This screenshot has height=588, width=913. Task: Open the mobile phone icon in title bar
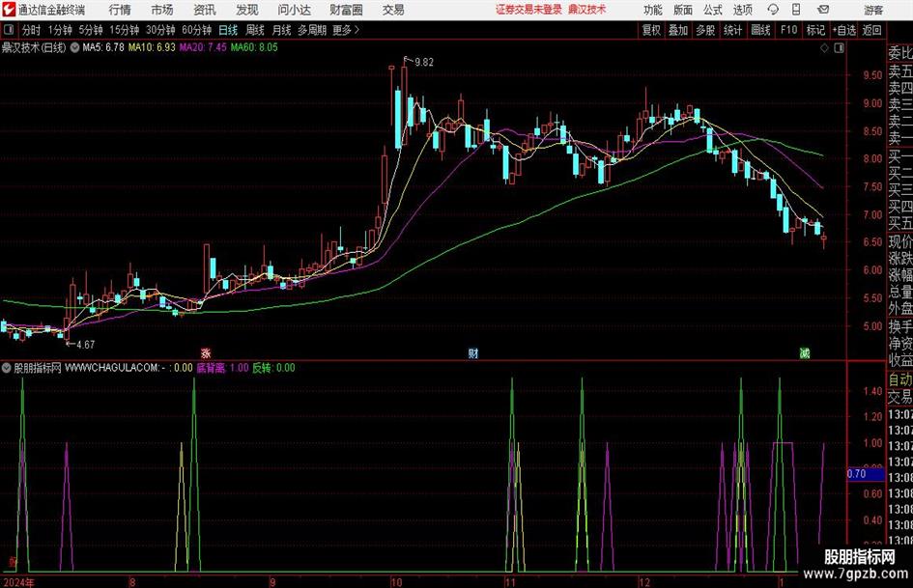click(796, 10)
